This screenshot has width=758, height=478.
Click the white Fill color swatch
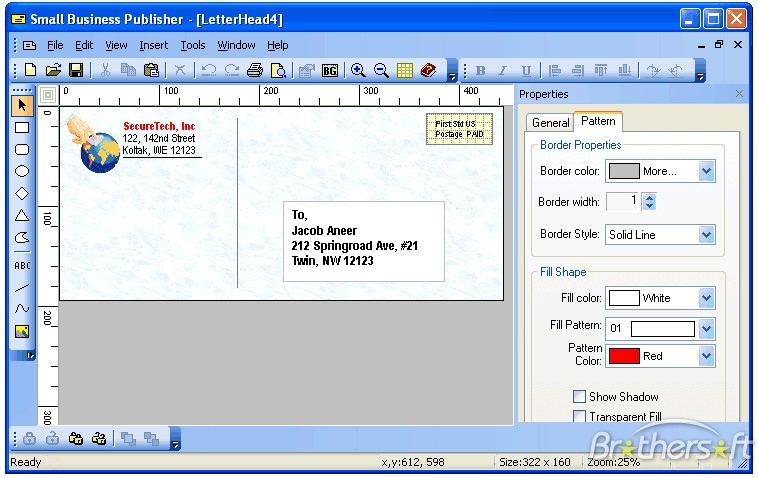[624, 298]
